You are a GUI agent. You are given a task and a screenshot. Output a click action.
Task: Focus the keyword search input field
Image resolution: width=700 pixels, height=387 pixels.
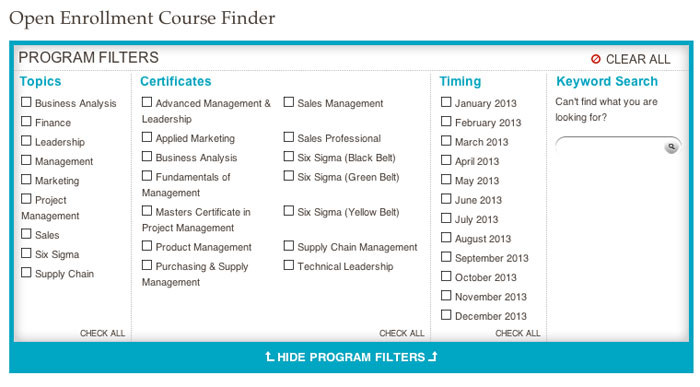(611, 146)
